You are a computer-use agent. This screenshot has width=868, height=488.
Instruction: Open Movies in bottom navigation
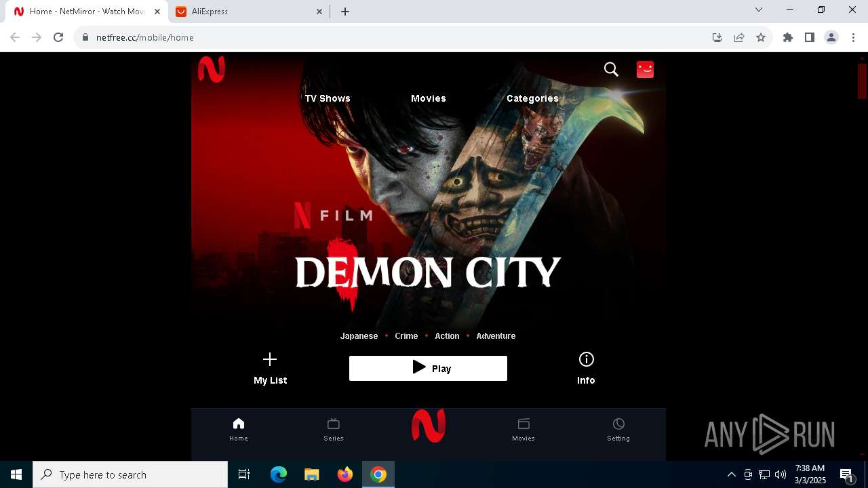[x=524, y=429]
